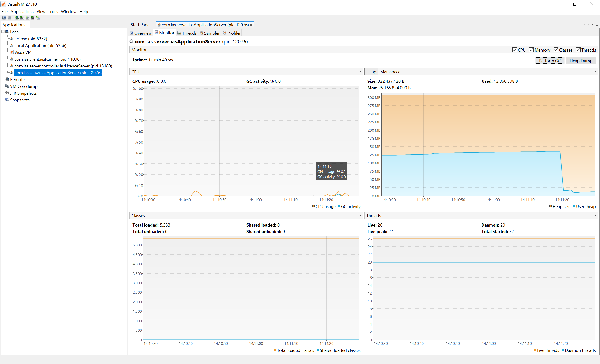
Task: Switch to the Metaspace tab
Action: (390, 72)
